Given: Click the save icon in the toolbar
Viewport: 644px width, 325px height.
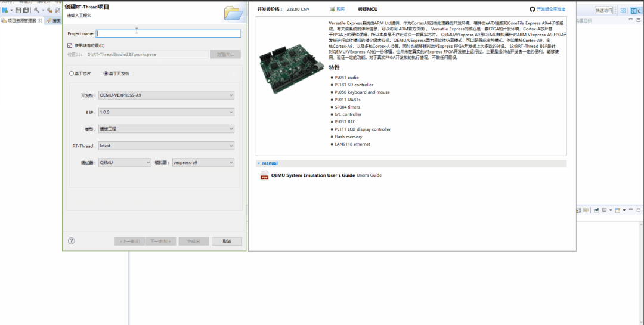Looking at the screenshot, I should (x=18, y=10).
